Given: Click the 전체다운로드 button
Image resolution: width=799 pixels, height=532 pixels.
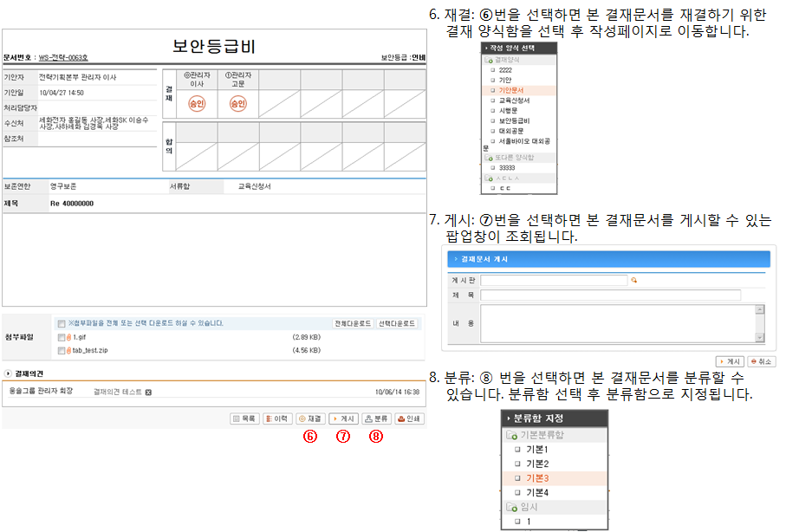Looking at the screenshot, I should coord(352,324).
